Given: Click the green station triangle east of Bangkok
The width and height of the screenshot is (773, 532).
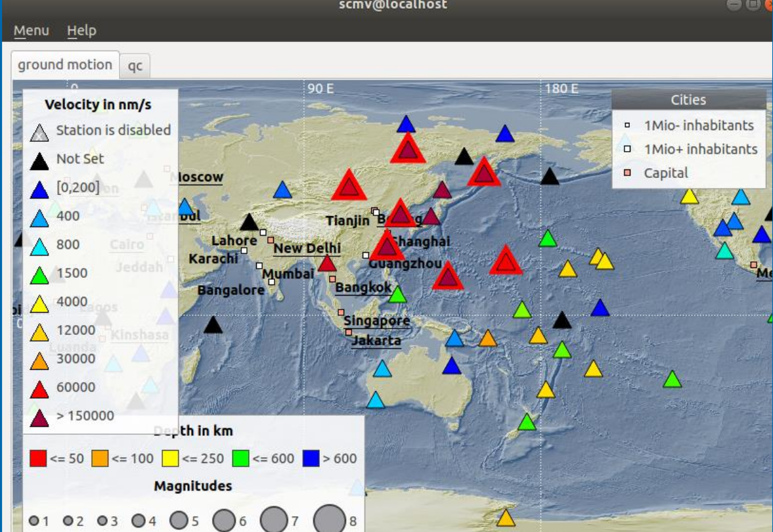Looking at the screenshot, I should 397,294.
